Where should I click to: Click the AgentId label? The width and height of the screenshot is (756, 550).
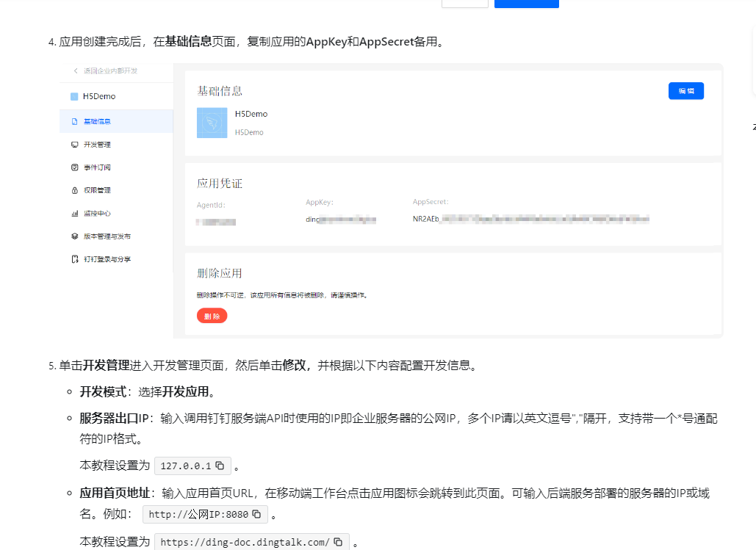click(x=211, y=205)
